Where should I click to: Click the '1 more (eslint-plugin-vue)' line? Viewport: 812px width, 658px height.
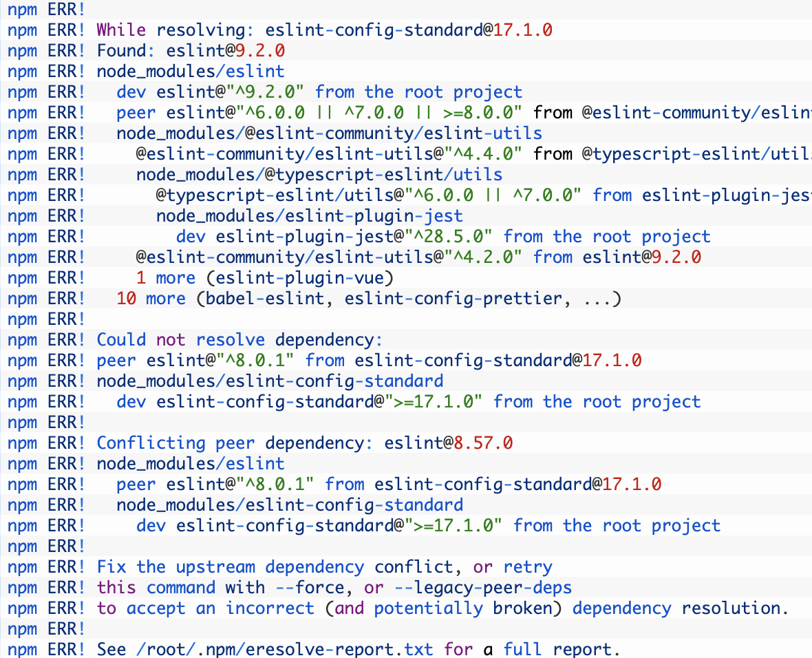pyautogui.click(x=265, y=277)
